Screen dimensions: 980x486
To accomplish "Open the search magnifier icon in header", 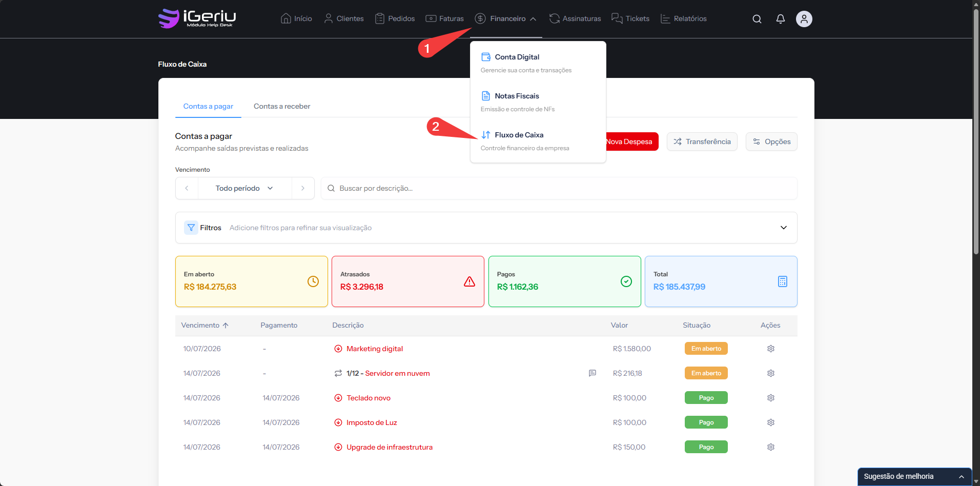I will [757, 19].
